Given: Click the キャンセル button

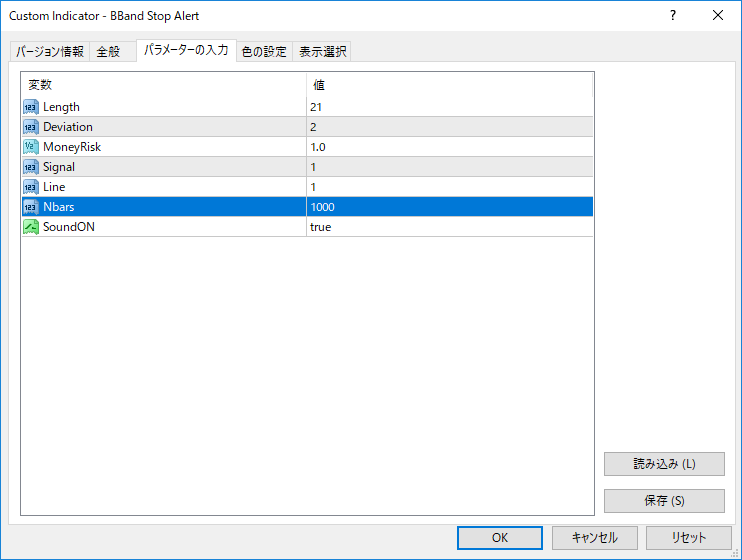Looking at the screenshot, I should point(594,537).
